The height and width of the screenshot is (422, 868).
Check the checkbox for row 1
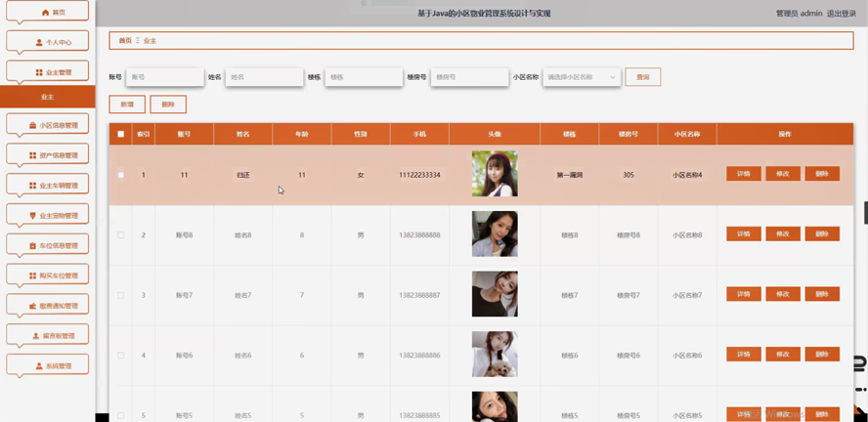(120, 175)
